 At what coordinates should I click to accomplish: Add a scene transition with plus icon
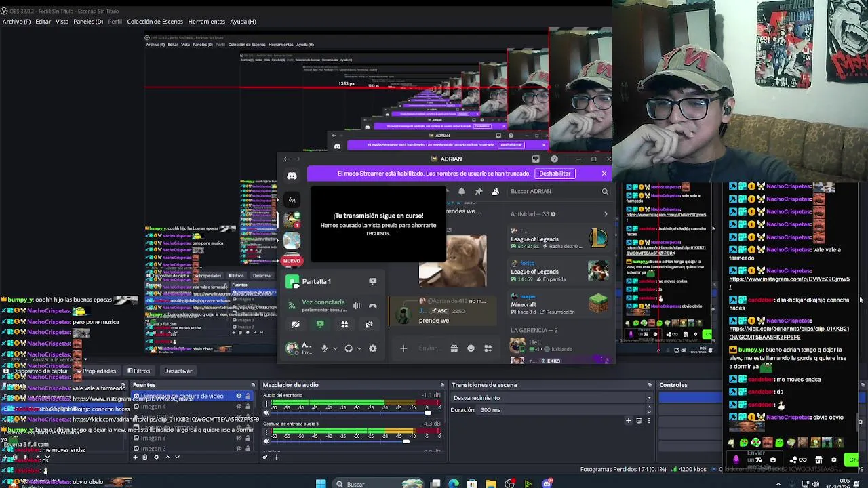[x=629, y=420]
